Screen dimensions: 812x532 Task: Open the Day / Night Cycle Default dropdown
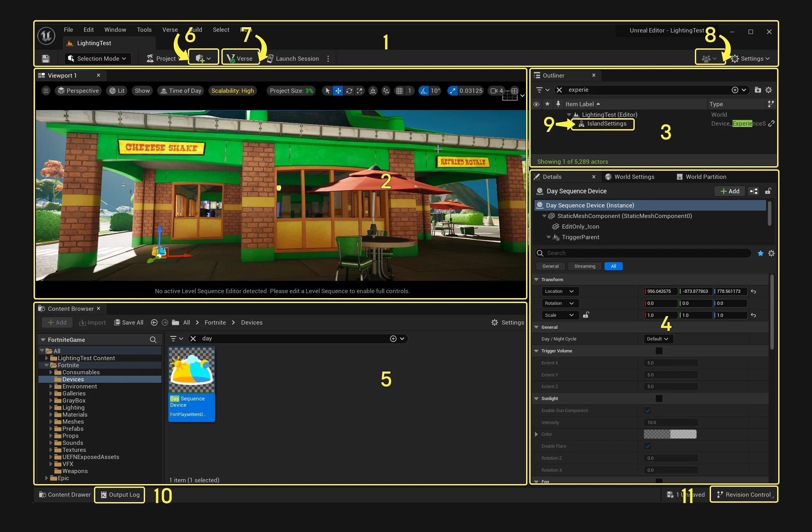658,339
